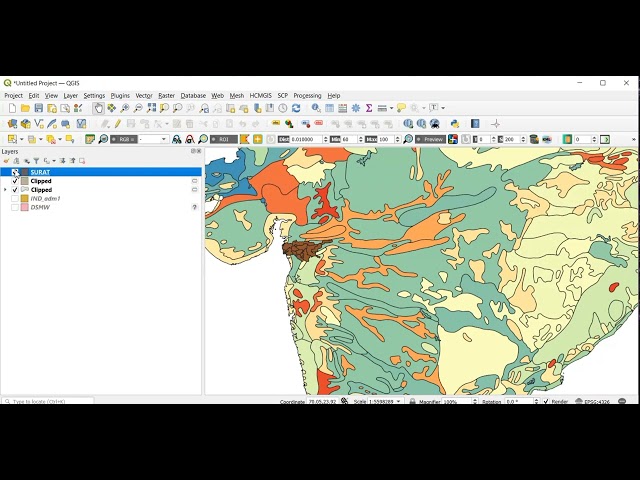This screenshot has width=640, height=480.
Task: Open the Deselect Features dropdown arrow
Action: [x=60, y=139]
